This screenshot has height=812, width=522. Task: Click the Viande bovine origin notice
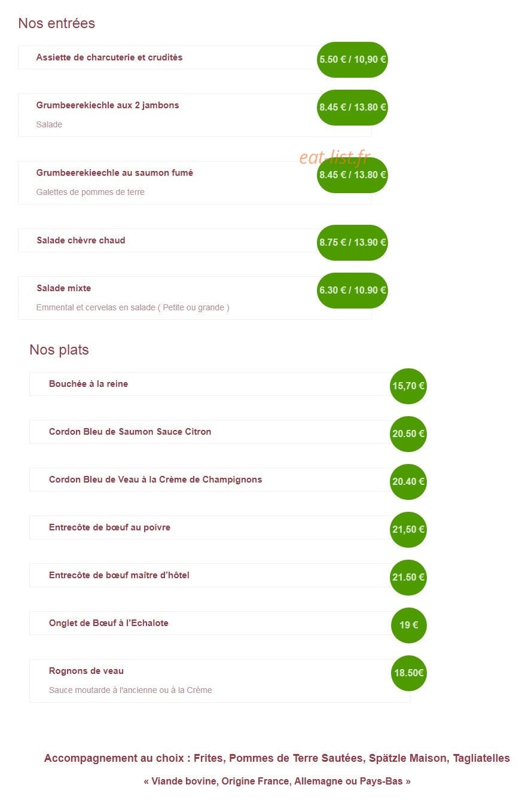coord(277,782)
